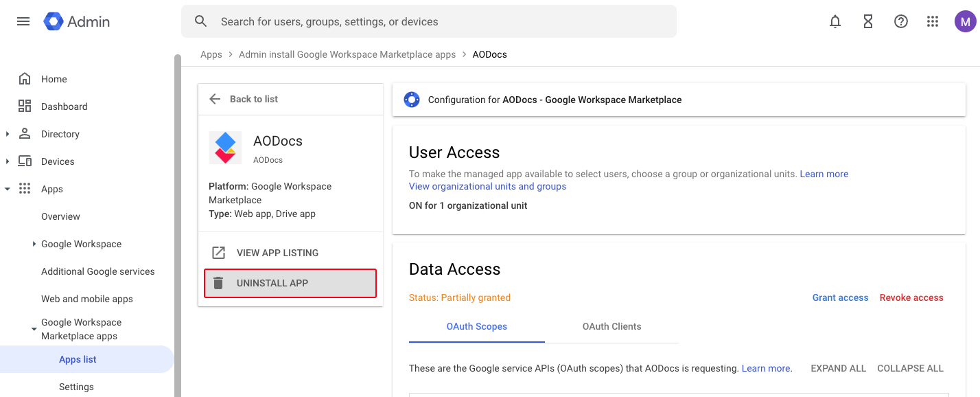Click the search input field
The height and width of the screenshot is (397, 980).
[x=429, y=21]
